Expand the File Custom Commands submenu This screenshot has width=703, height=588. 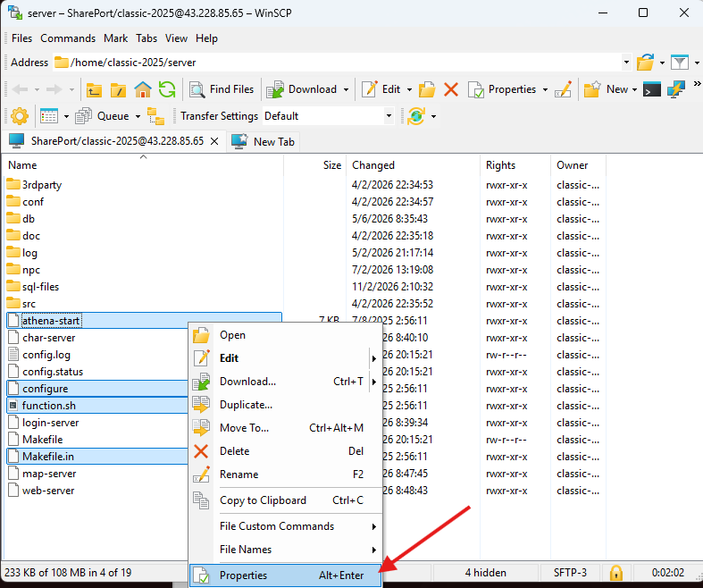(286, 526)
